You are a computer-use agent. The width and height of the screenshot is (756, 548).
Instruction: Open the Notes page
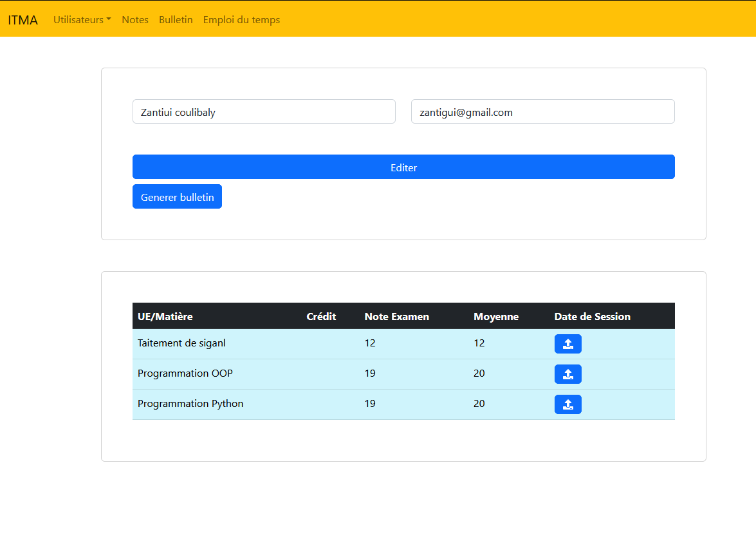click(134, 19)
